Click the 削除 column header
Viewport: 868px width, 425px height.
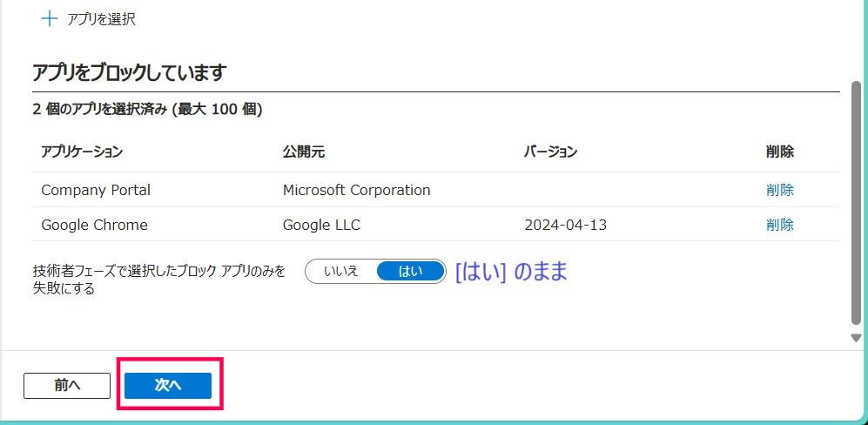(x=779, y=152)
